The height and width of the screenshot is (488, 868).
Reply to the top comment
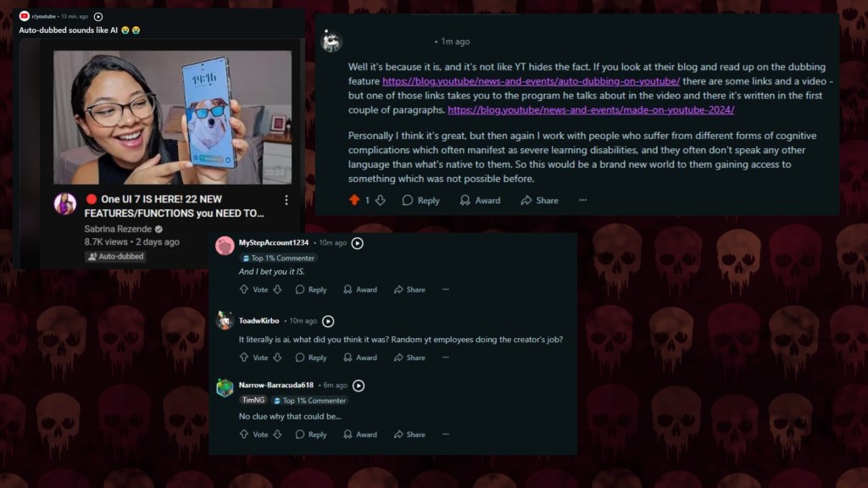click(x=420, y=200)
